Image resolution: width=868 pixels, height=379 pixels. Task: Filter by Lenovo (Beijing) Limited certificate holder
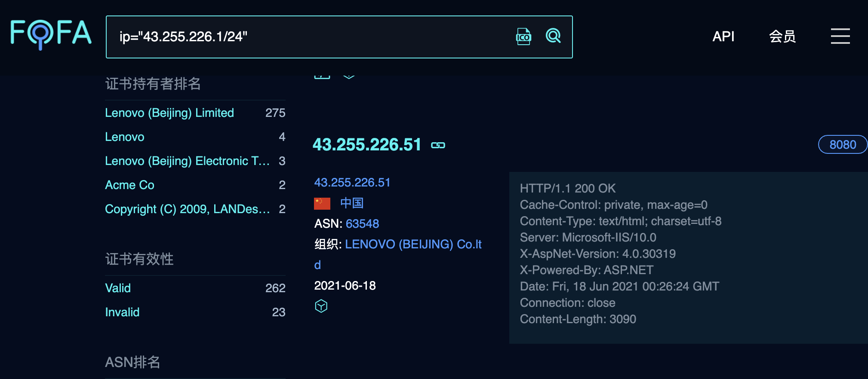click(169, 113)
